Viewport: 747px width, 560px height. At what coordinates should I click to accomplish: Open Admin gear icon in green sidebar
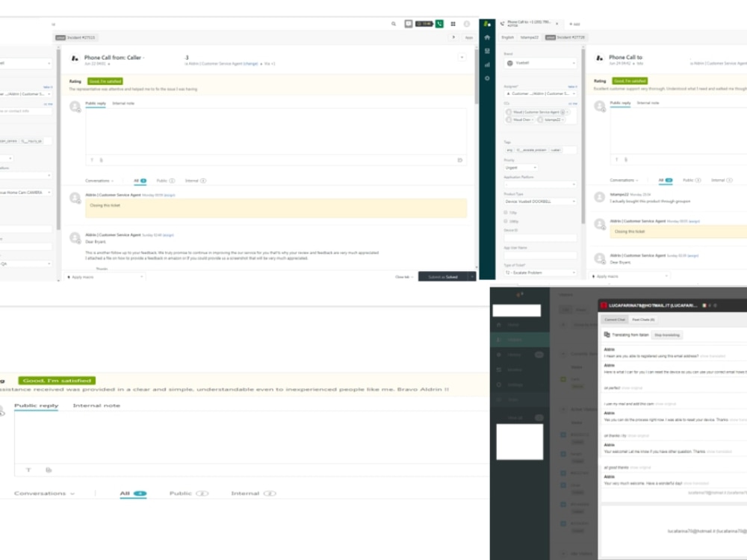pyautogui.click(x=487, y=78)
